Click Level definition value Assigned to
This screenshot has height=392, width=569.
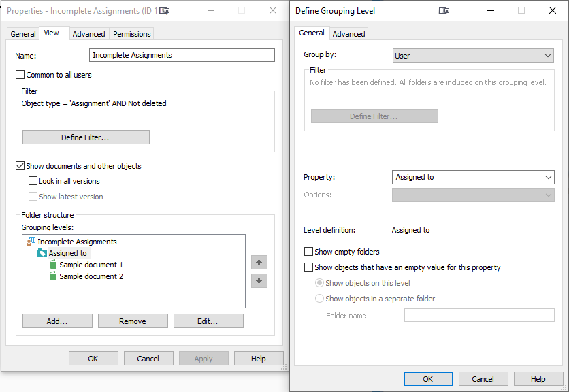click(410, 230)
